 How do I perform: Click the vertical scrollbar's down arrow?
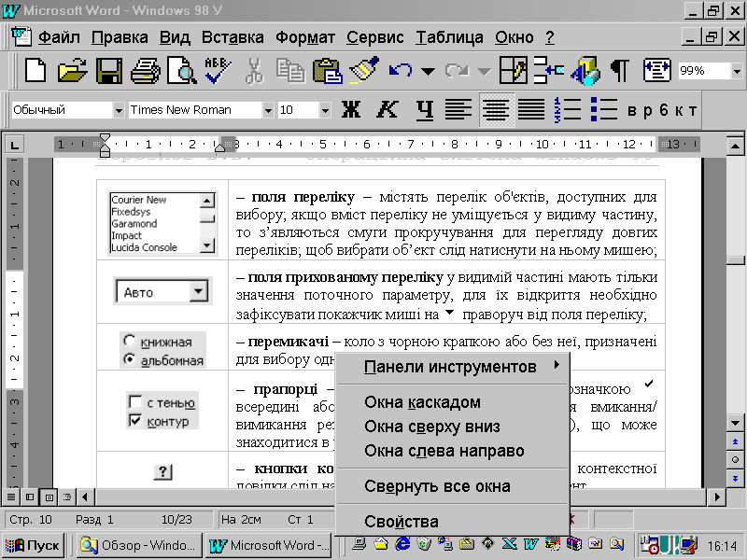(735, 423)
